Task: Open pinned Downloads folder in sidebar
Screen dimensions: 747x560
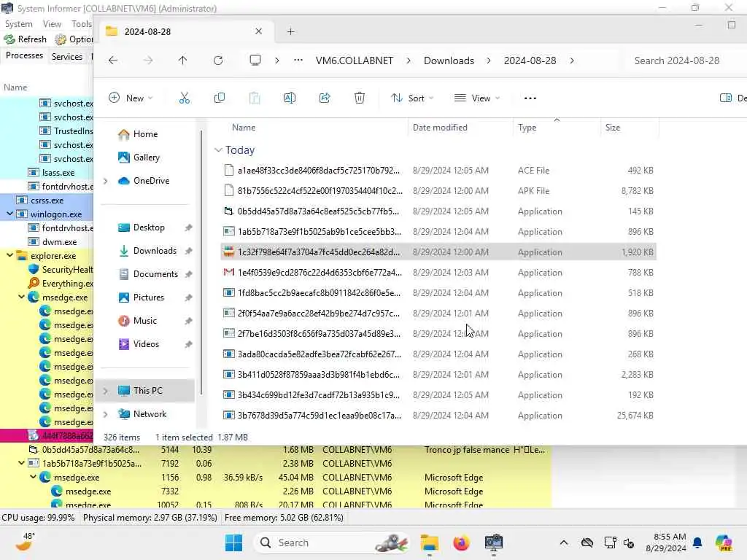Action: coord(155,251)
